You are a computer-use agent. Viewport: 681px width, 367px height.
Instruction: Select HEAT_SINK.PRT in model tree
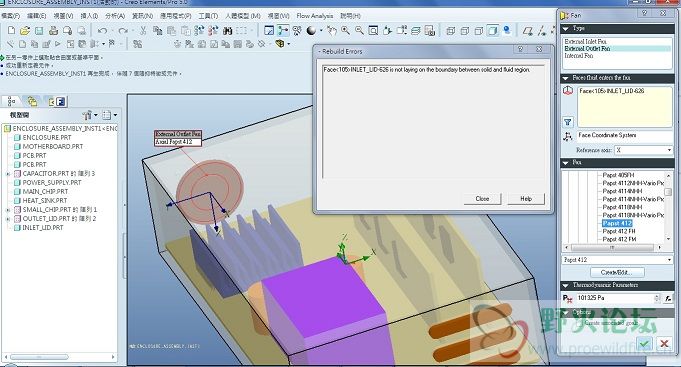45,201
